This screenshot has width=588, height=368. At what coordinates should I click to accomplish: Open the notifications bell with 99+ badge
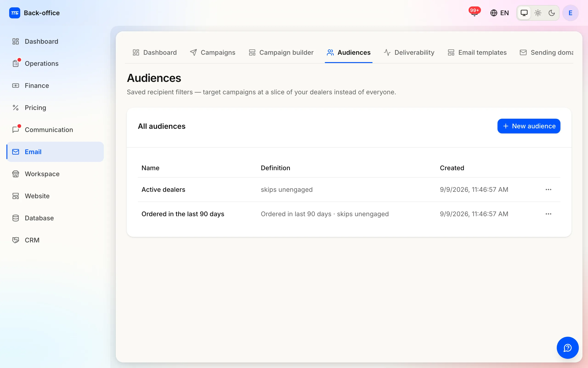pos(474,12)
